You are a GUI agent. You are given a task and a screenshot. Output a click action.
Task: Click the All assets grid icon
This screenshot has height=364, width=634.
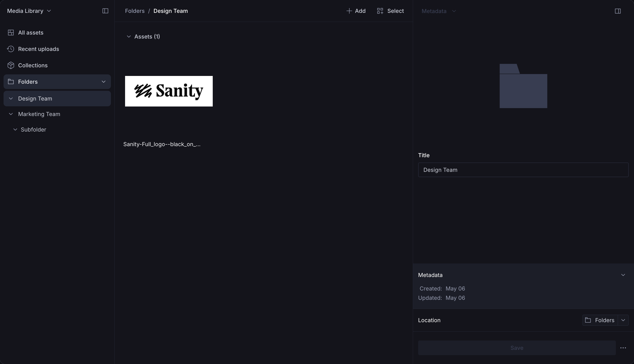(x=11, y=33)
